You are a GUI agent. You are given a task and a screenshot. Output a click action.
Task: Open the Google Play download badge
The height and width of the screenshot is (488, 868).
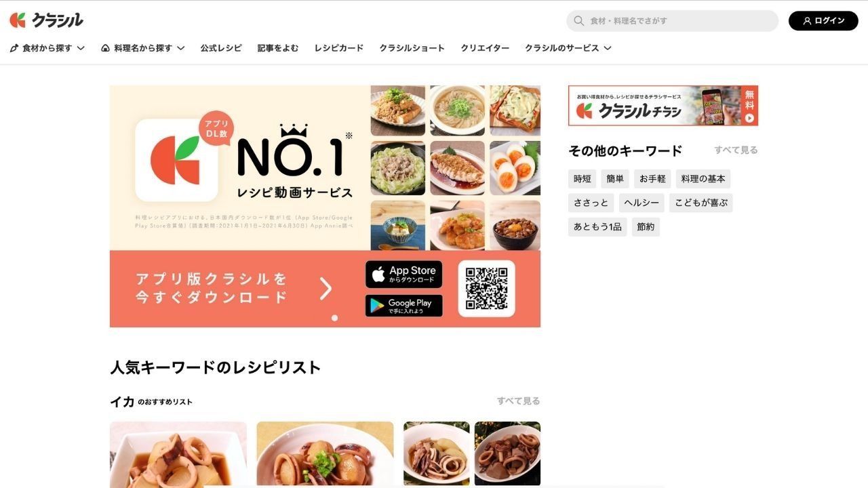(x=403, y=306)
